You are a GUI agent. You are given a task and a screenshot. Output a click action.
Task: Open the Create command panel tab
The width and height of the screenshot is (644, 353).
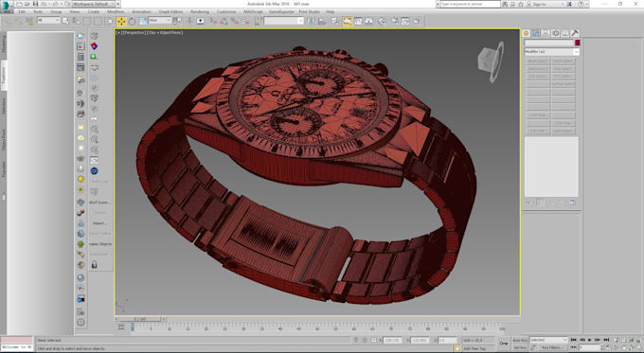pyautogui.click(x=527, y=33)
